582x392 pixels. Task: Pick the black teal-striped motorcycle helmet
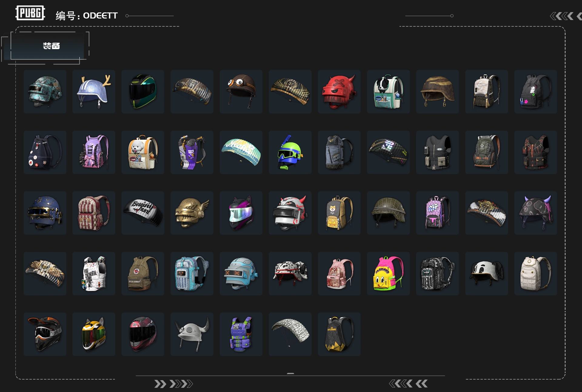pos(143,92)
